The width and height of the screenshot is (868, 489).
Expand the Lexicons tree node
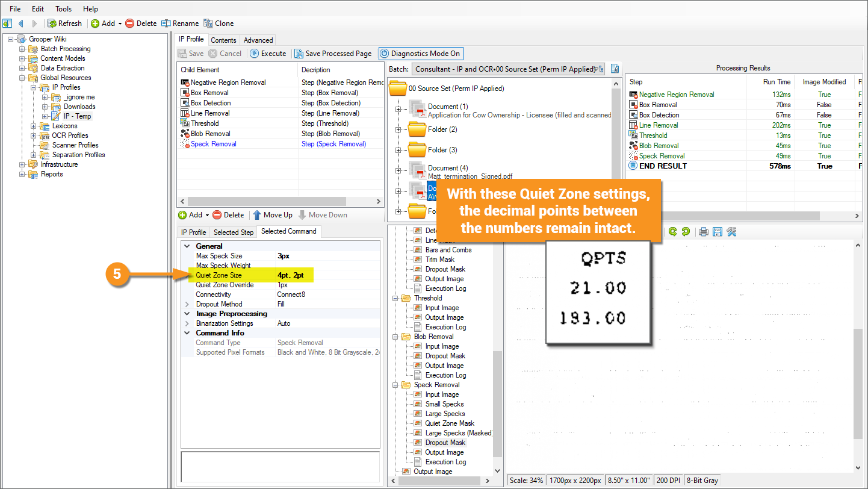tap(34, 126)
